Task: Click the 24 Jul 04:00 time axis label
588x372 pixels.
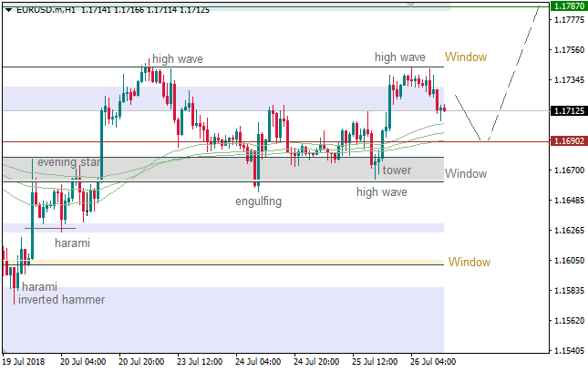Action: click(257, 361)
